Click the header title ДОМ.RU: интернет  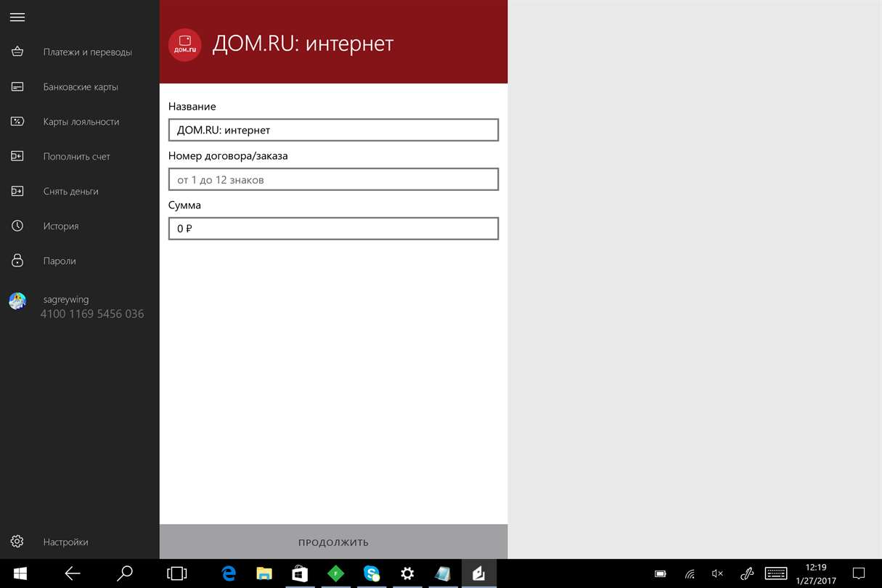coord(303,44)
